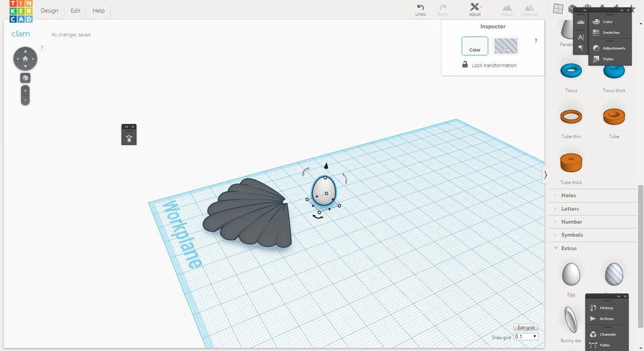The height and width of the screenshot is (351, 644).
Task: Click the Tinkercad logo
Action: 21,11
